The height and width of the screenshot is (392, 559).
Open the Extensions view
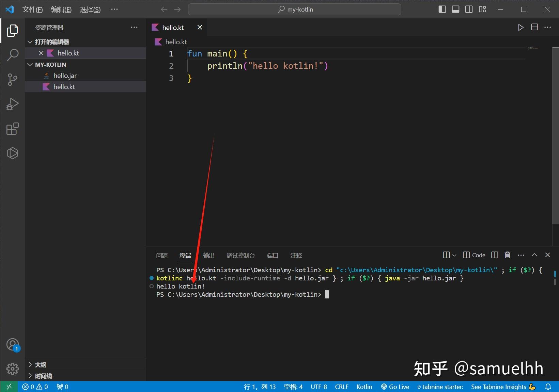click(x=13, y=129)
